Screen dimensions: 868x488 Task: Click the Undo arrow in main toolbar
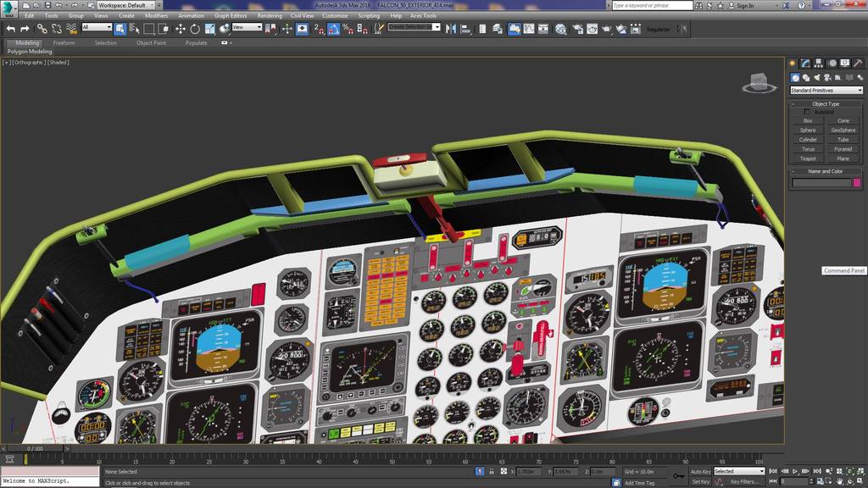pyautogui.click(x=11, y=29)
